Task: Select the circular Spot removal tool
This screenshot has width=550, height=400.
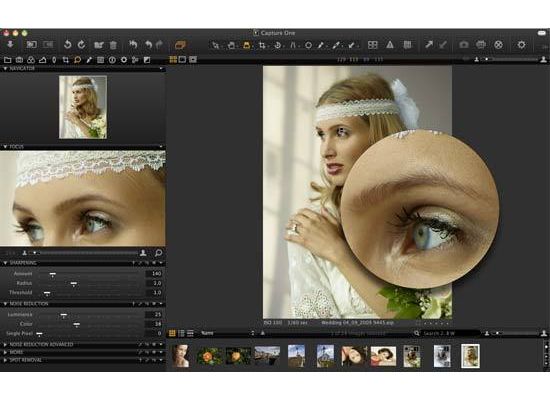Action: click(308, 45)
